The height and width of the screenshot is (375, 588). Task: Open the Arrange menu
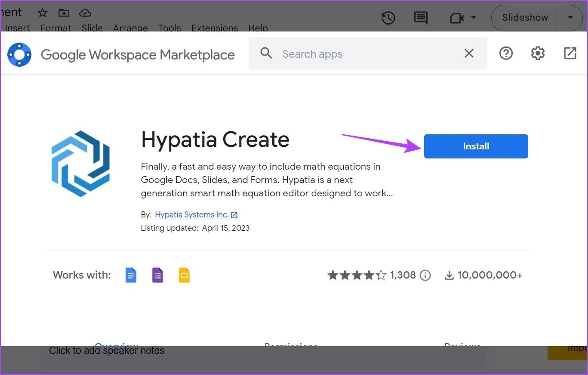pyautogui.click(x=130, y=28)
